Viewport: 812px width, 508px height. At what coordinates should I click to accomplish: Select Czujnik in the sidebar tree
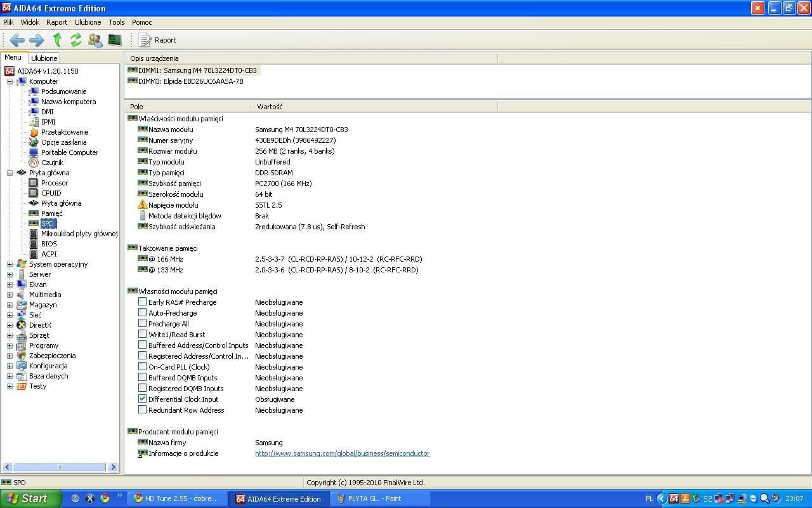(52, 163)
